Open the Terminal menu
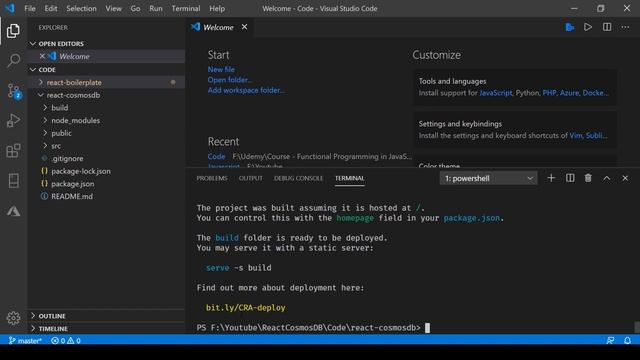The height and width of the screenshot is (360, 640). (x=186, y=8)
